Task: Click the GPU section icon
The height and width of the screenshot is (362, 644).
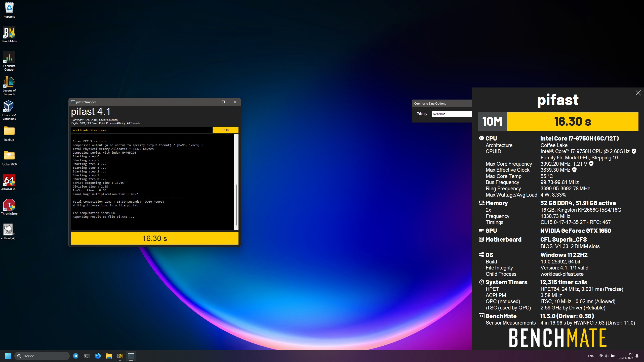Action: point(481,230)
